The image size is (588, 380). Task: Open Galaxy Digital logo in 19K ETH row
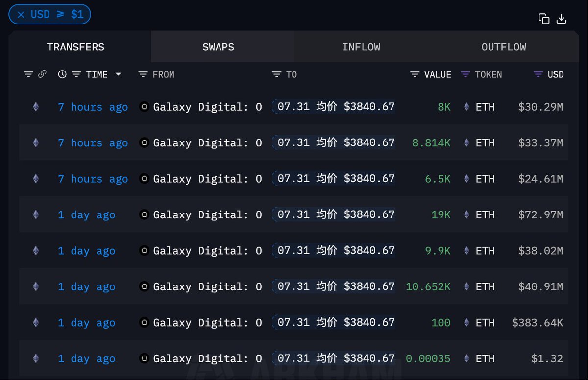(x=144, y=214)
